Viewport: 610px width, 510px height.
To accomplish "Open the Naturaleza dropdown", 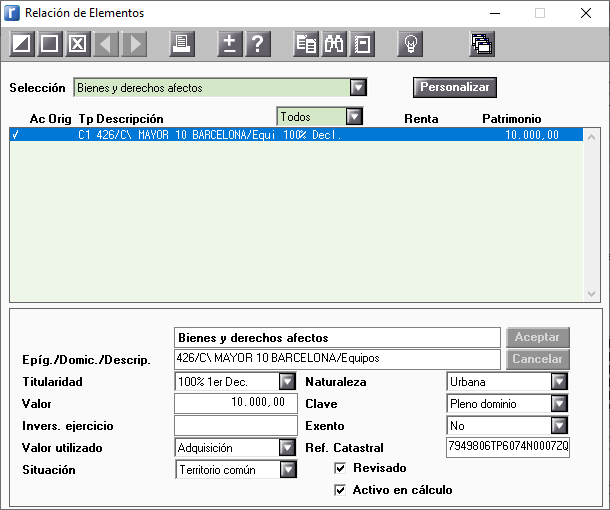I will click(559, 382).
